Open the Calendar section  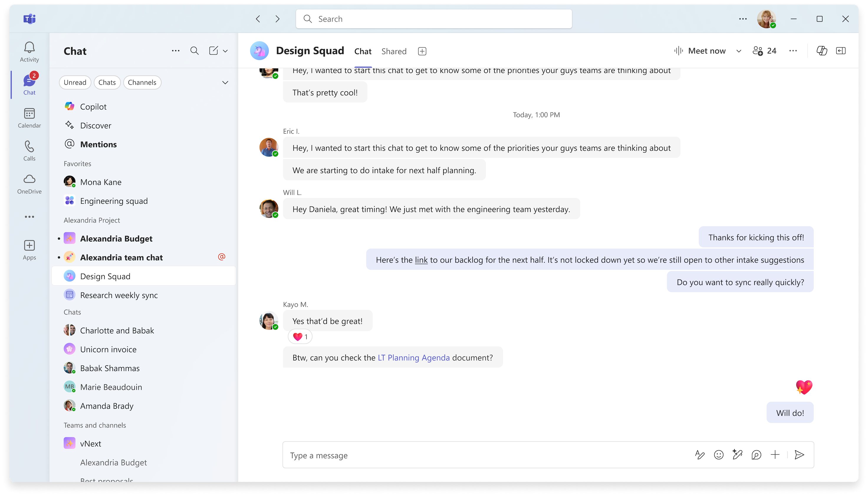[x=29, y=117]
